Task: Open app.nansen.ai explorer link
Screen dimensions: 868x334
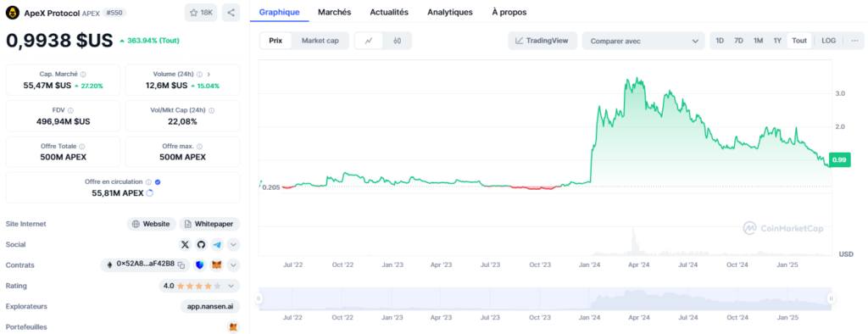Action: 210,306
